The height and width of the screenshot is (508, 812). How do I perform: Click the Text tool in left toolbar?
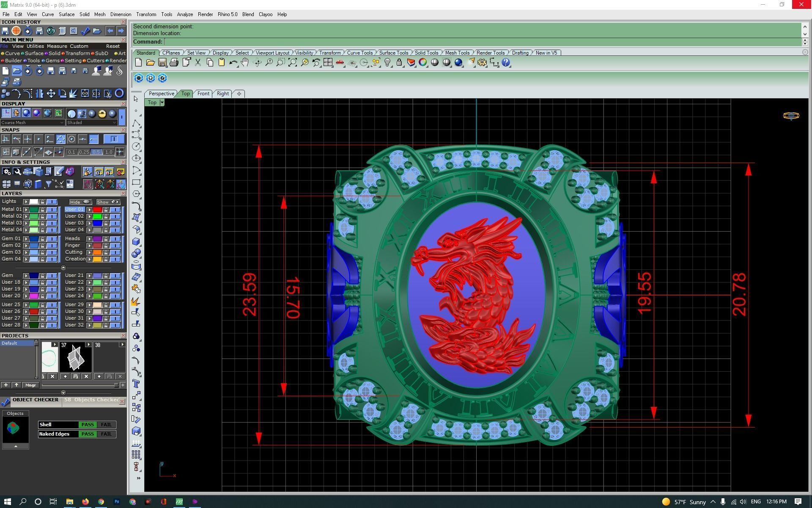pos(136,384)
